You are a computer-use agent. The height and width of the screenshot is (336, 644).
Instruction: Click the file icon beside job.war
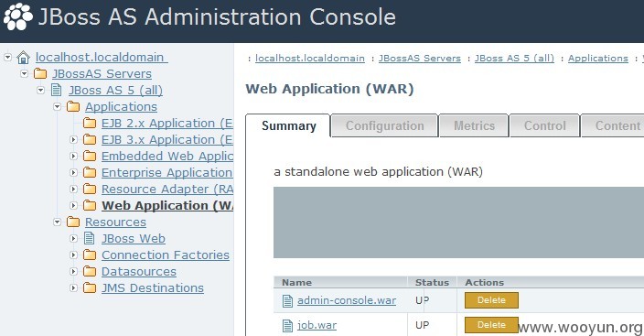(x=288, y=326)
